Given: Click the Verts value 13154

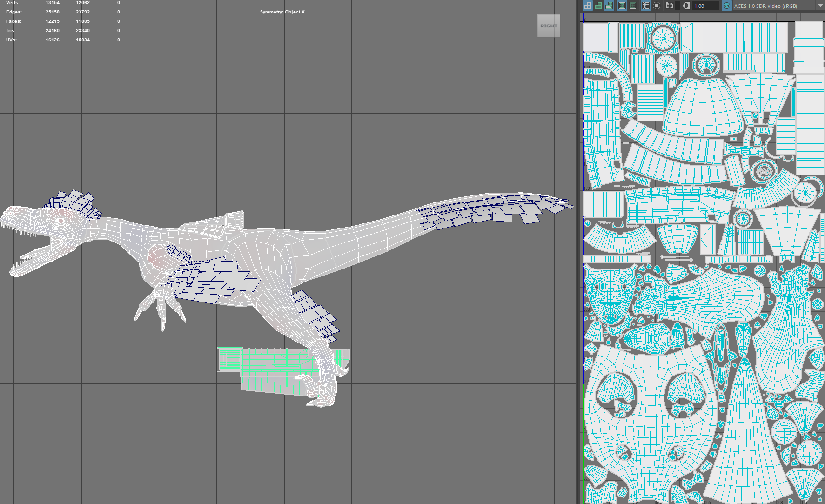Looking at the screenshot, I should [x=53, y=3].
